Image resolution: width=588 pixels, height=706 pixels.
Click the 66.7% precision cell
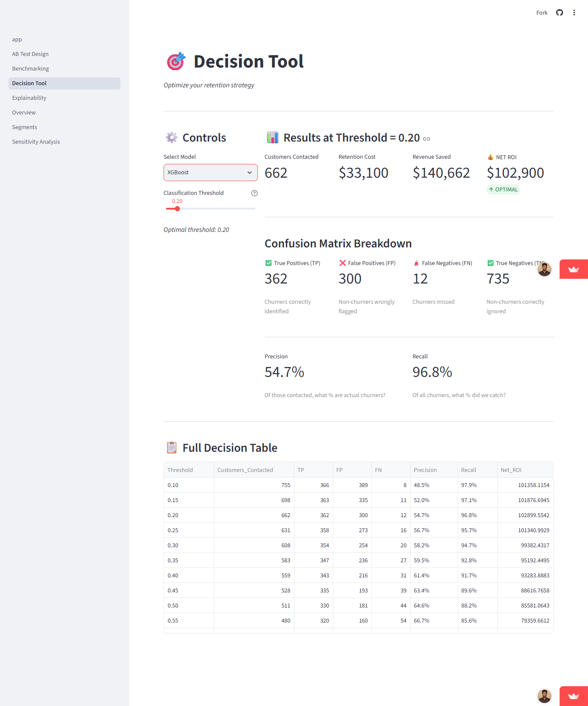[434, 620]
